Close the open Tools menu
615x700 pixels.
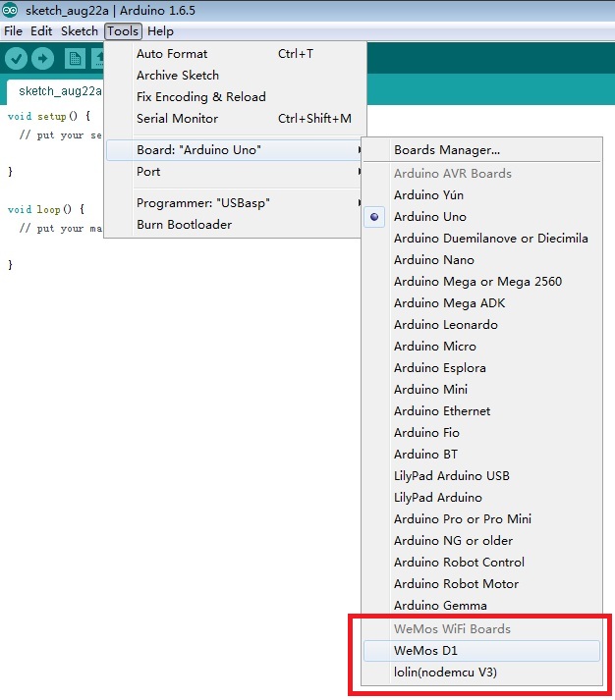[123, 31]
